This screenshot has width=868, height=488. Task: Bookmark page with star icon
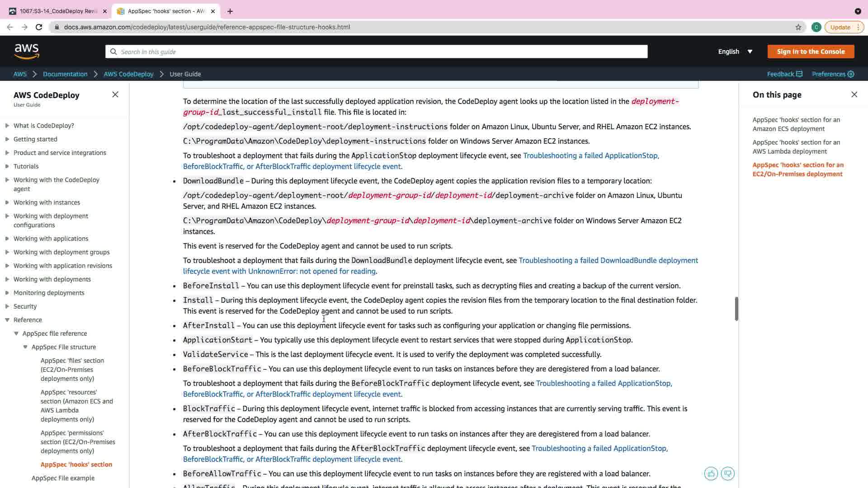(x=798, y=27)
